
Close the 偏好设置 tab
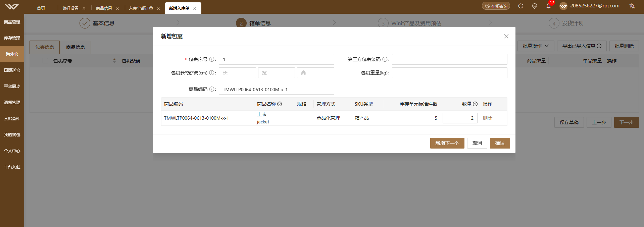click(x=84, y=8)
